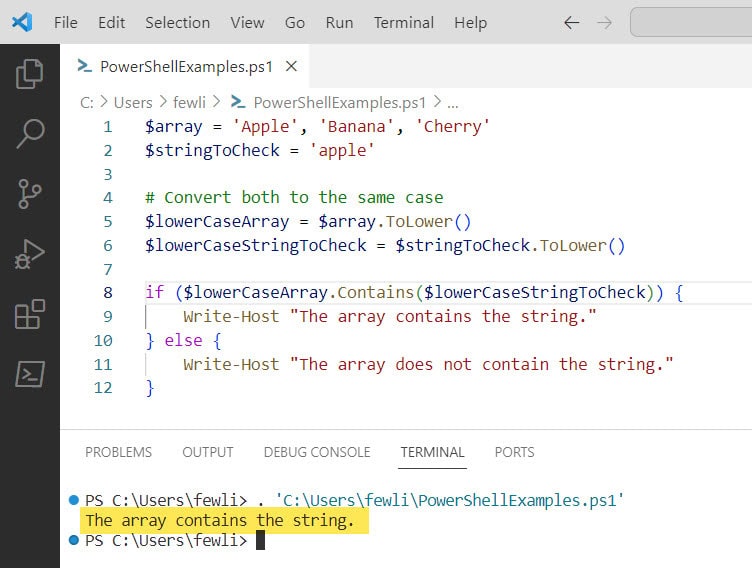
Task: Switch to the DEBUG CONSOLE tab
Action: pos(317,452)
